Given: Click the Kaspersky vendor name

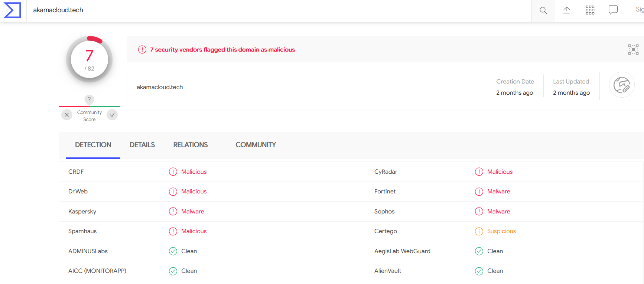Looking at the screenshot, I should [x=82, y=212].
